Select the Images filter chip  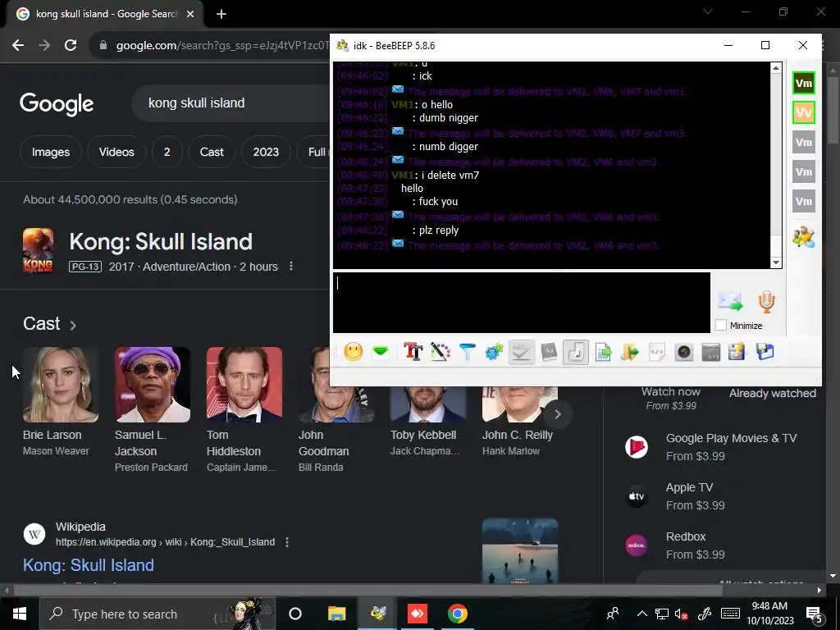[51, 152]
